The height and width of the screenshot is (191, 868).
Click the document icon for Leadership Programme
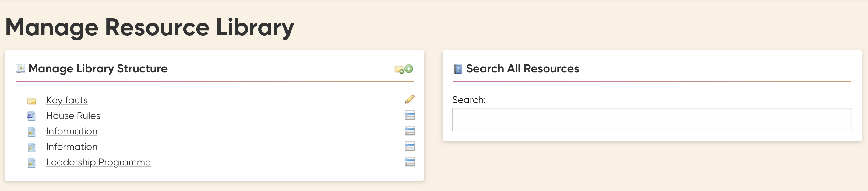(32, 163)
